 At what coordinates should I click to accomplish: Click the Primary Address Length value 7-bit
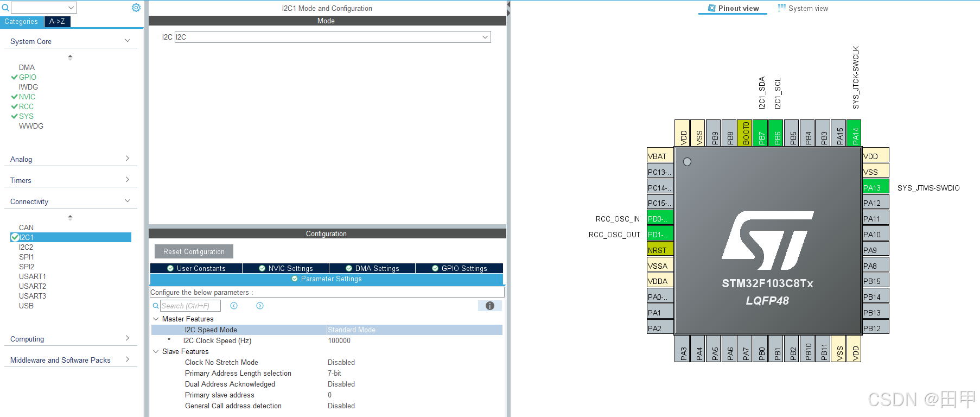pos(334,373)
